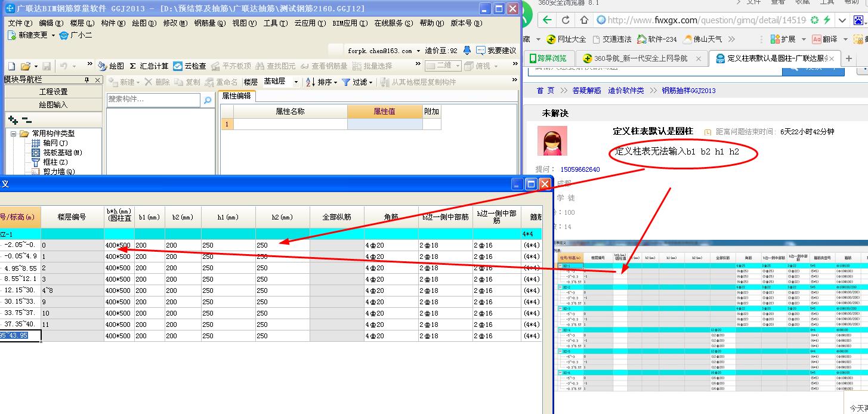
Task: Open 网址大全 bookmark
Action: (x=566, y=39)
